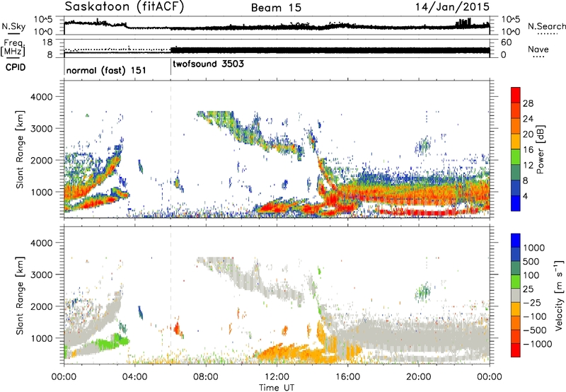
Task: Click the 'Freq. [MHz]' axis label
Action: click(13, 48)
